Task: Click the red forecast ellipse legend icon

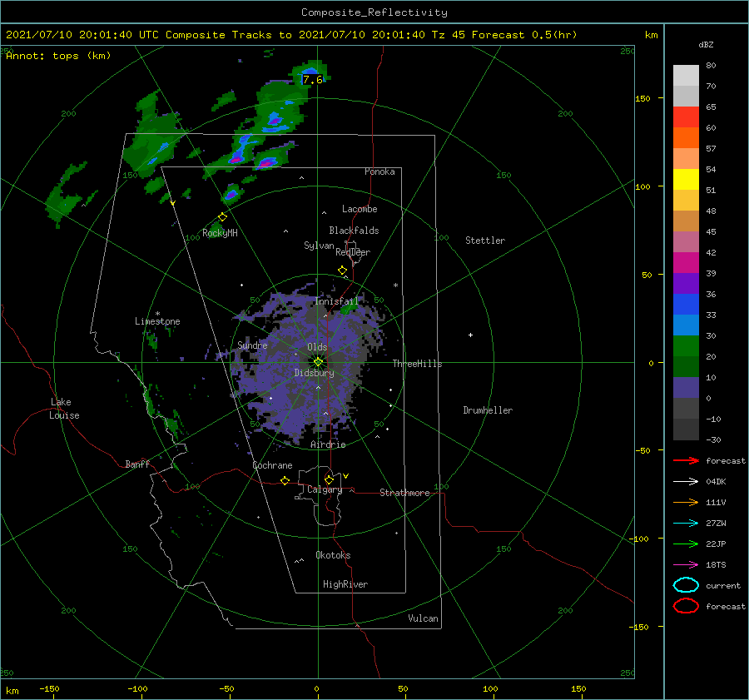Action: 686,606
